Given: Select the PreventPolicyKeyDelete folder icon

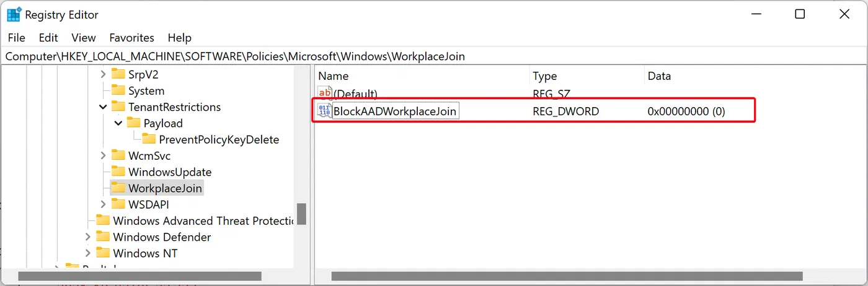Looking at the screenshot, I should [x=149, y=139].
